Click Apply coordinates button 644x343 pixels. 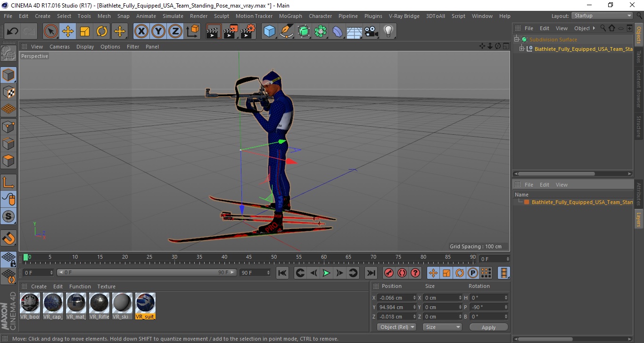point(488,327)
